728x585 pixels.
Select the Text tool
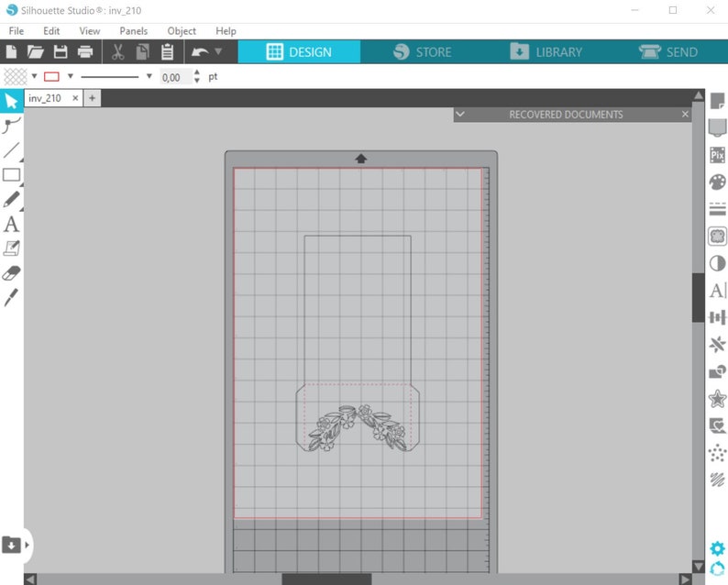(11, 225)
